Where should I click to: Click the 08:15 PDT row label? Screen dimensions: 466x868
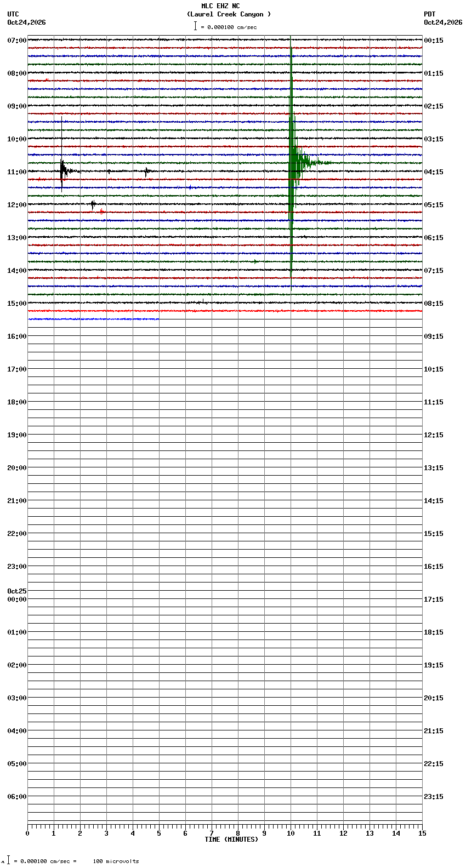pyautogui.click(x=434, y=304)
